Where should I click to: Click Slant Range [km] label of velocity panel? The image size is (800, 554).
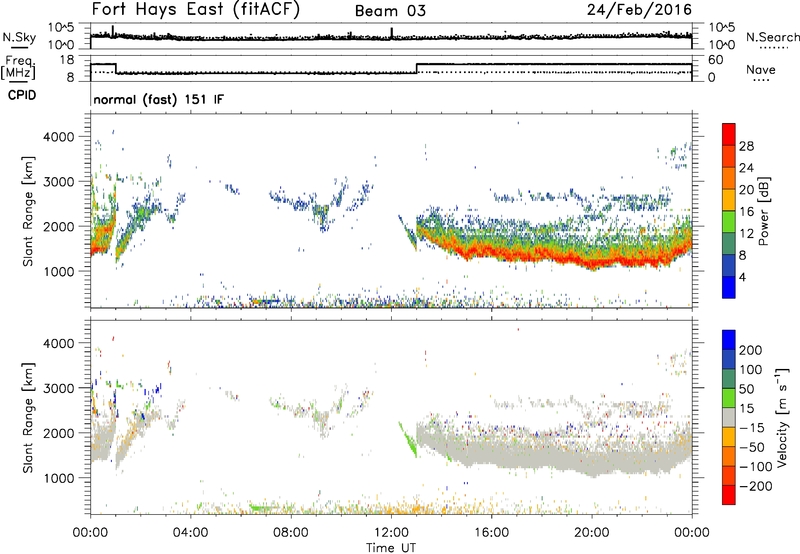(x=28, y=417)
